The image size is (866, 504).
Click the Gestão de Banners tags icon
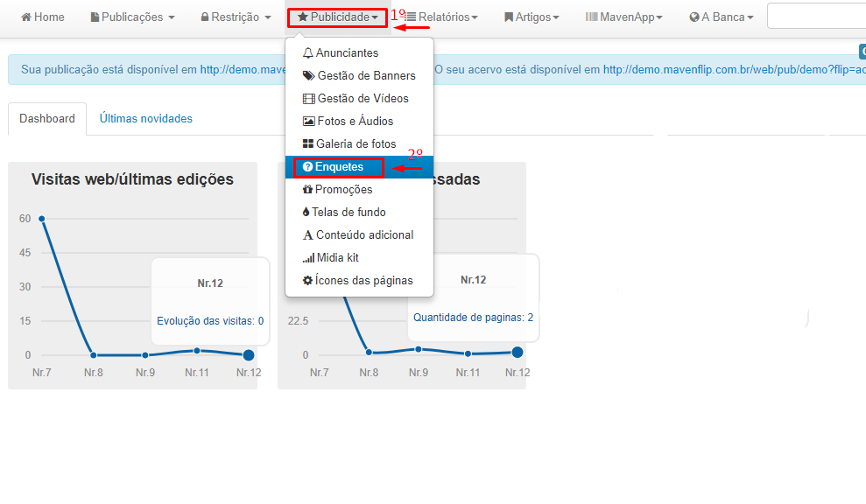tap(309, 75)
